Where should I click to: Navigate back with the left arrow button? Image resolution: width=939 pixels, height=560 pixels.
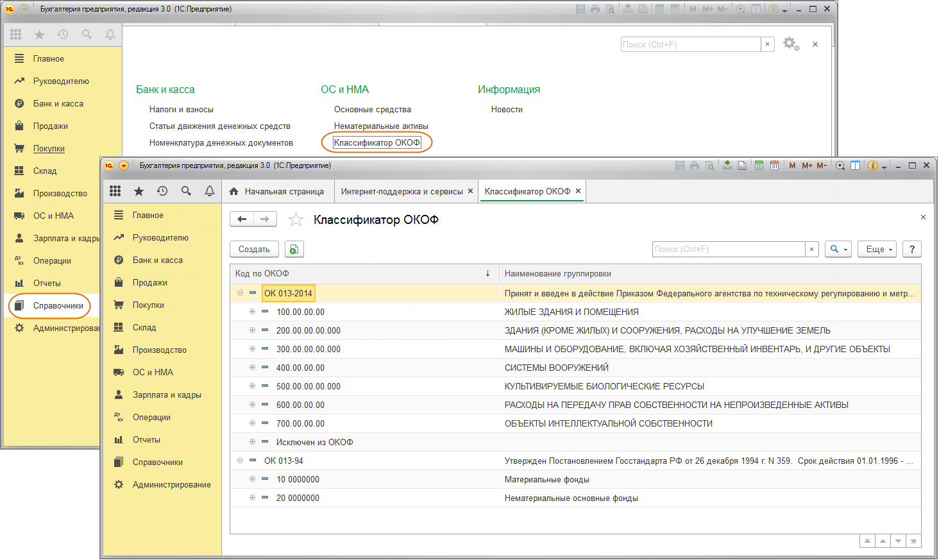(242, 219)
